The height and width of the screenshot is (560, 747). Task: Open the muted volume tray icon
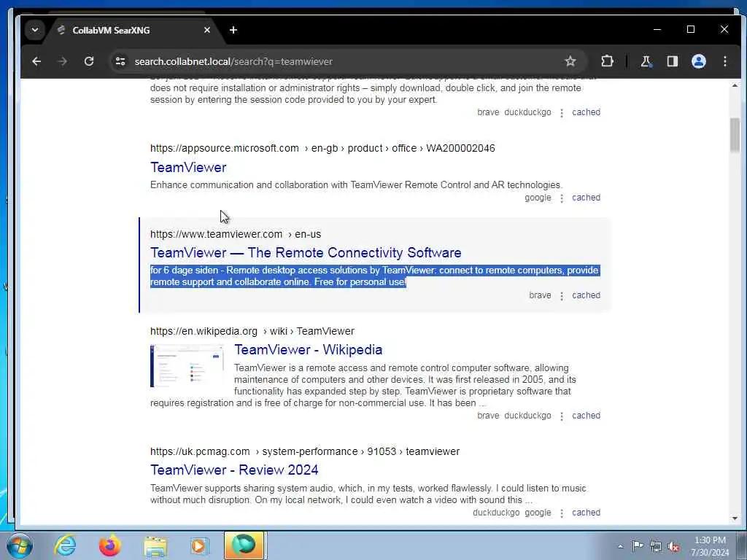673,546
